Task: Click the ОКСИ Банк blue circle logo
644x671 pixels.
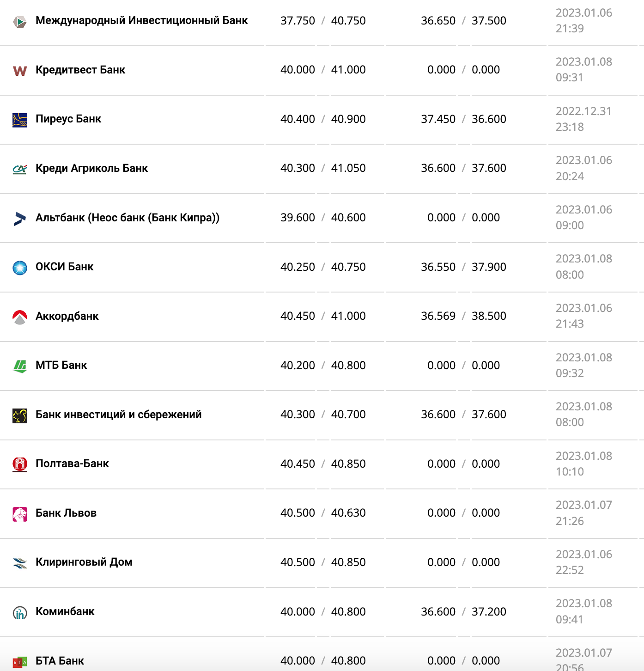Action: click(19, 268)
